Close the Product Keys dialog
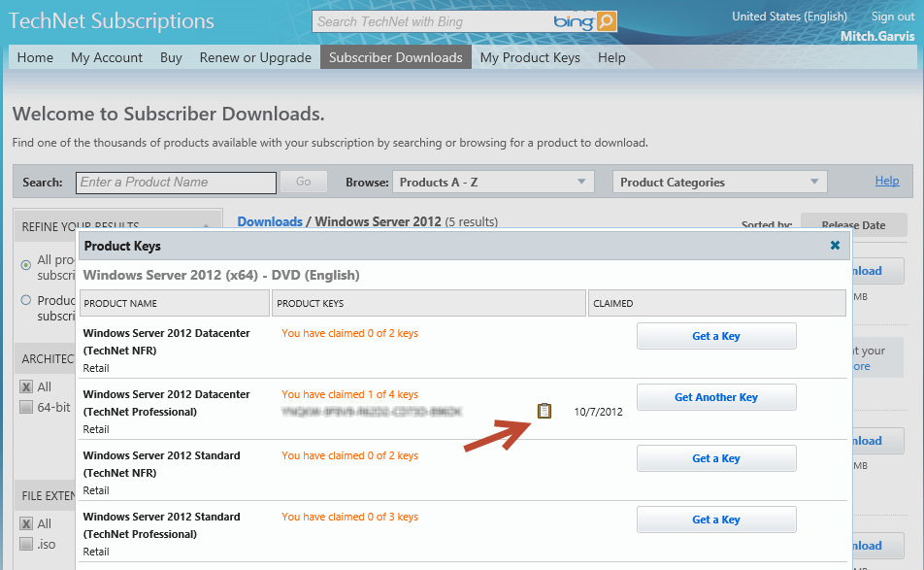 tap(835, 246)
